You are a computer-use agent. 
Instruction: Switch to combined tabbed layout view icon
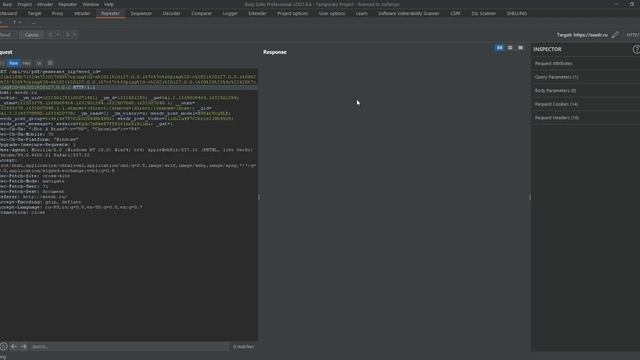[x=520, y=48]
